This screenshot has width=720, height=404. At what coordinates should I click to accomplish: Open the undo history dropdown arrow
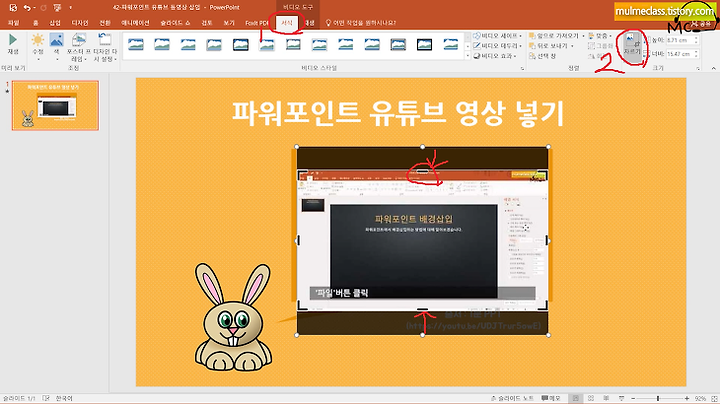tap(34, 7)
